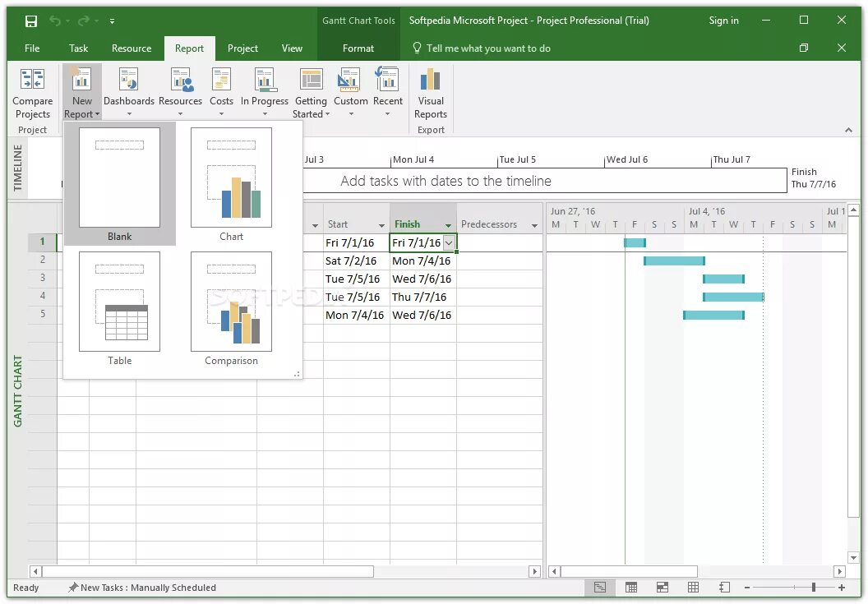The height and width of the screenshot is (604, 868).
Task: Open Predecessors column filter dropdown
Action: point(535,225)
